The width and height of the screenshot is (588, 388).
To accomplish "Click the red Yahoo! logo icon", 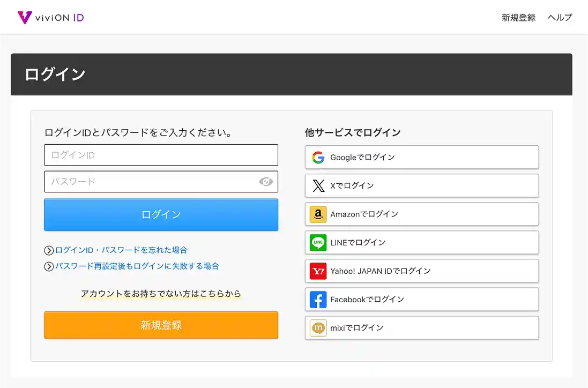I will point(318,271).
